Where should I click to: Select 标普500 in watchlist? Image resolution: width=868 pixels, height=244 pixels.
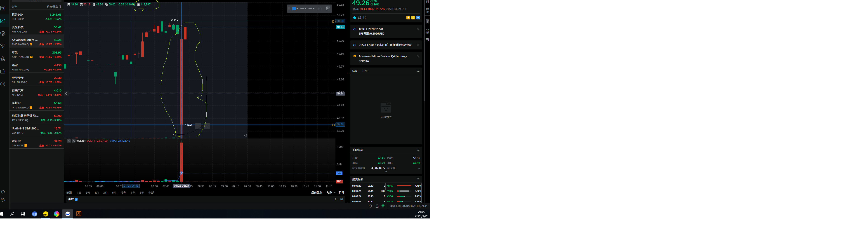click(36, 16)
